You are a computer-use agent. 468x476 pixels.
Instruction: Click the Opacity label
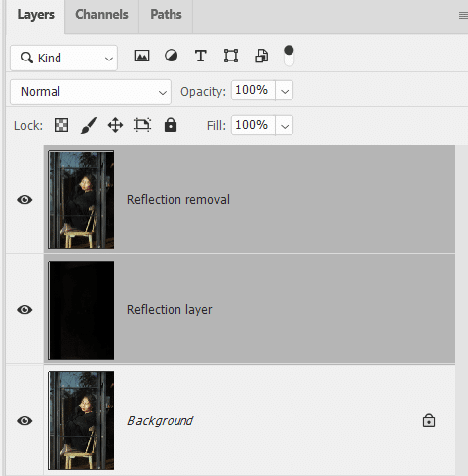tap(203, 92)
